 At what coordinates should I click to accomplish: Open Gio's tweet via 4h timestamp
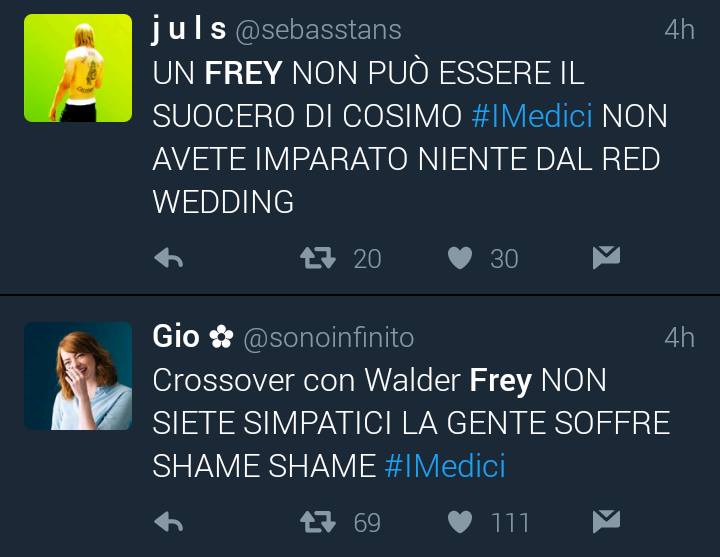point(680,338)
